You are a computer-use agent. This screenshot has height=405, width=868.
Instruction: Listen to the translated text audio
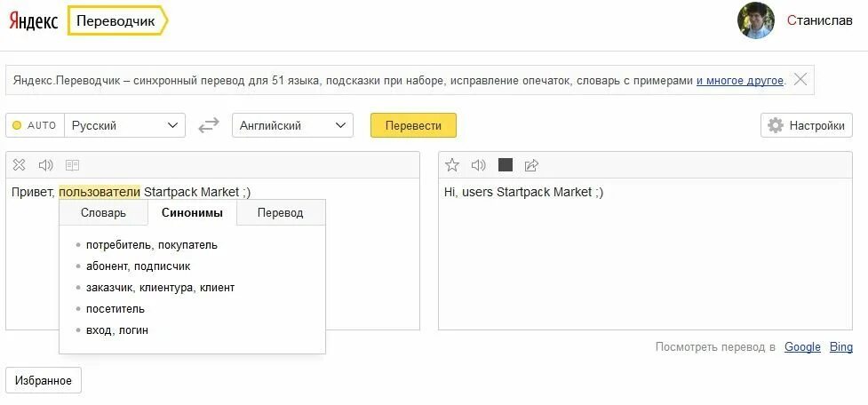479,165
